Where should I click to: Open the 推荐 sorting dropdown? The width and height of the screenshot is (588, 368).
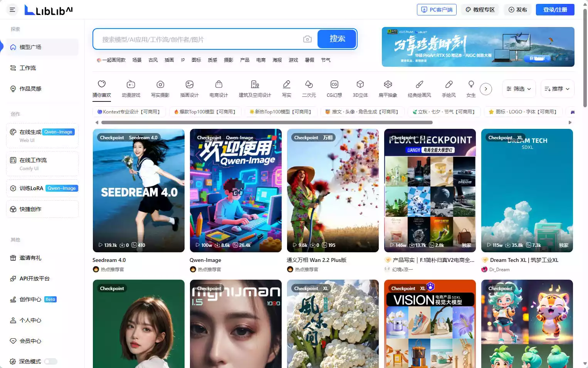(x=557, y=88)
